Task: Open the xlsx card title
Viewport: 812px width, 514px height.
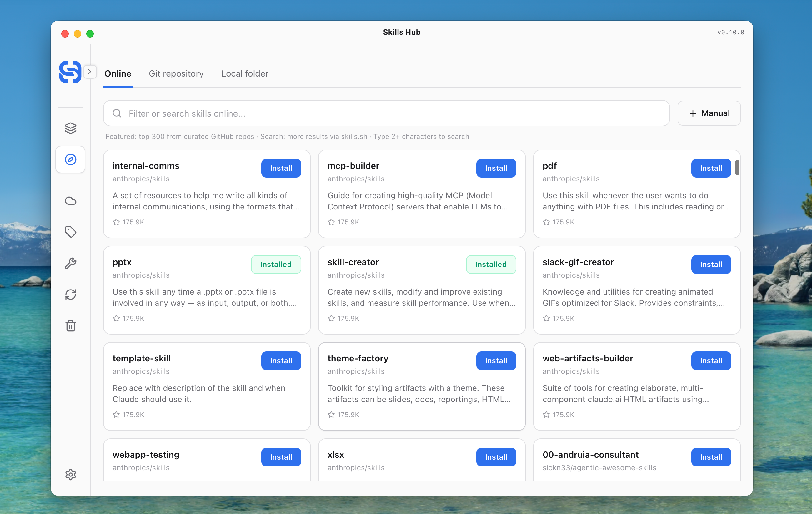Action: tap(336, 455)
